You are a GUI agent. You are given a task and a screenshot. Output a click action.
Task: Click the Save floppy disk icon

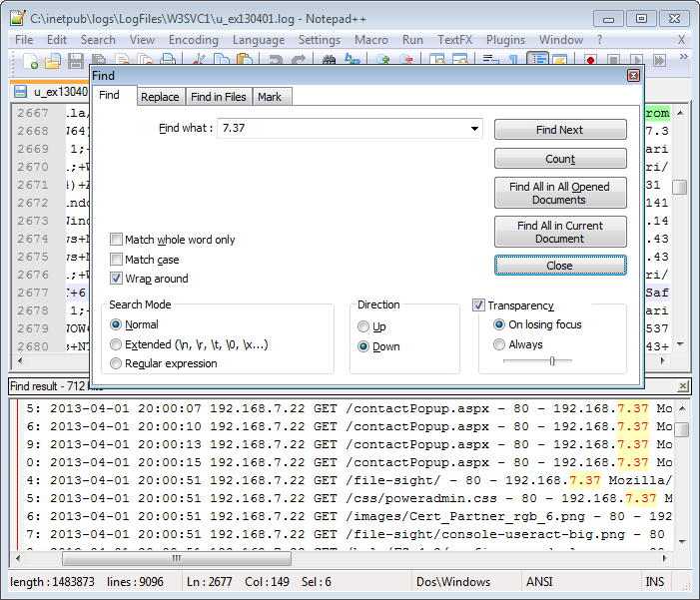[76, 60]
